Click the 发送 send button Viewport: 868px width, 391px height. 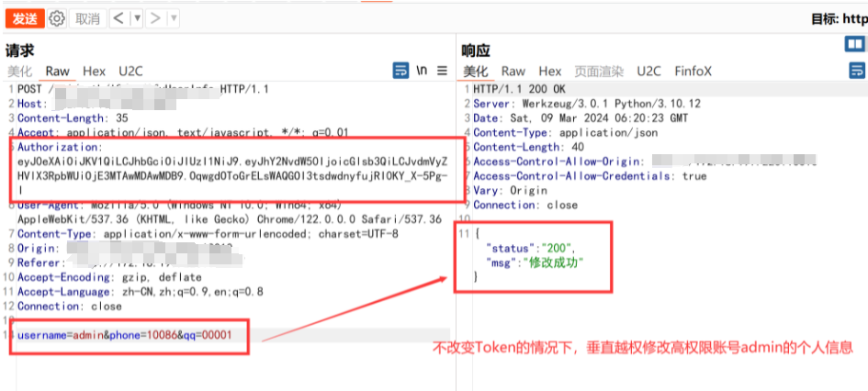point(25,18)
